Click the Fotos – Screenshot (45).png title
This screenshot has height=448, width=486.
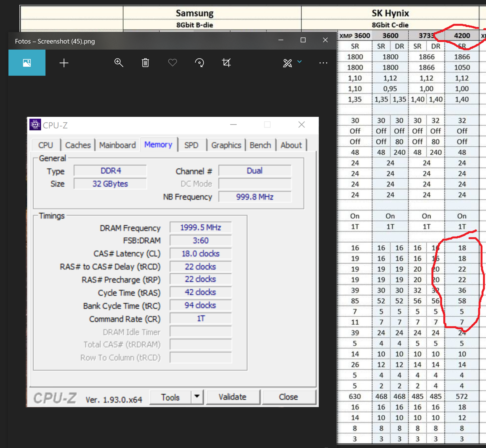pos(55,41)
